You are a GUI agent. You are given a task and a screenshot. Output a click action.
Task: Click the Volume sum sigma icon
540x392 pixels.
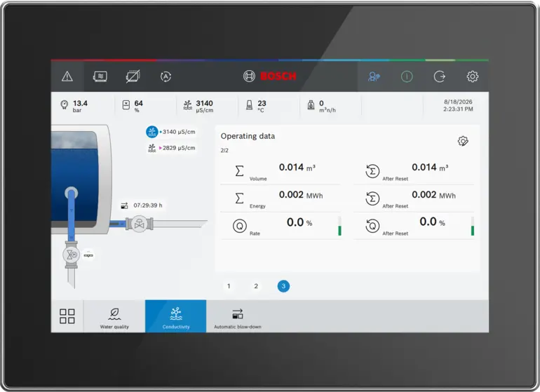tap(239, 171)
